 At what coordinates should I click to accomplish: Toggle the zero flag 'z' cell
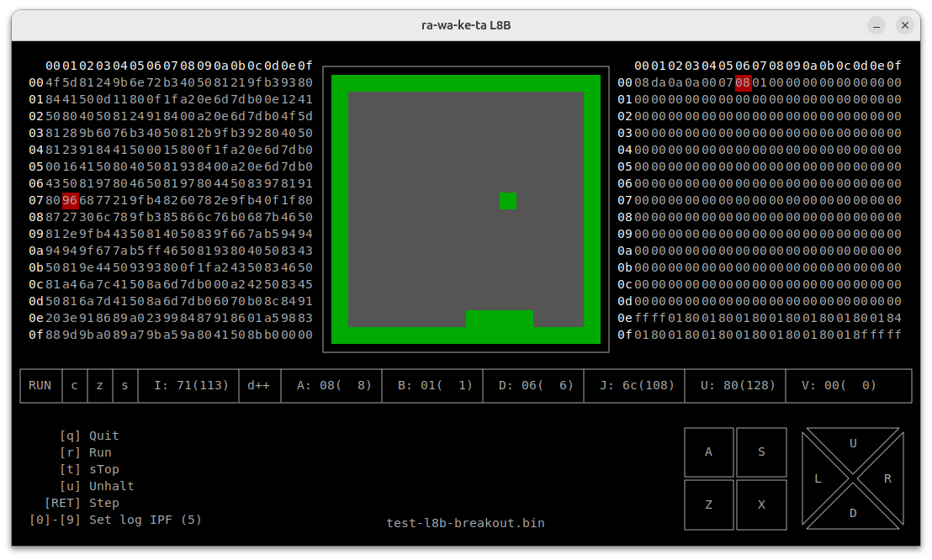pyautogui.click(x=100, y=385)
